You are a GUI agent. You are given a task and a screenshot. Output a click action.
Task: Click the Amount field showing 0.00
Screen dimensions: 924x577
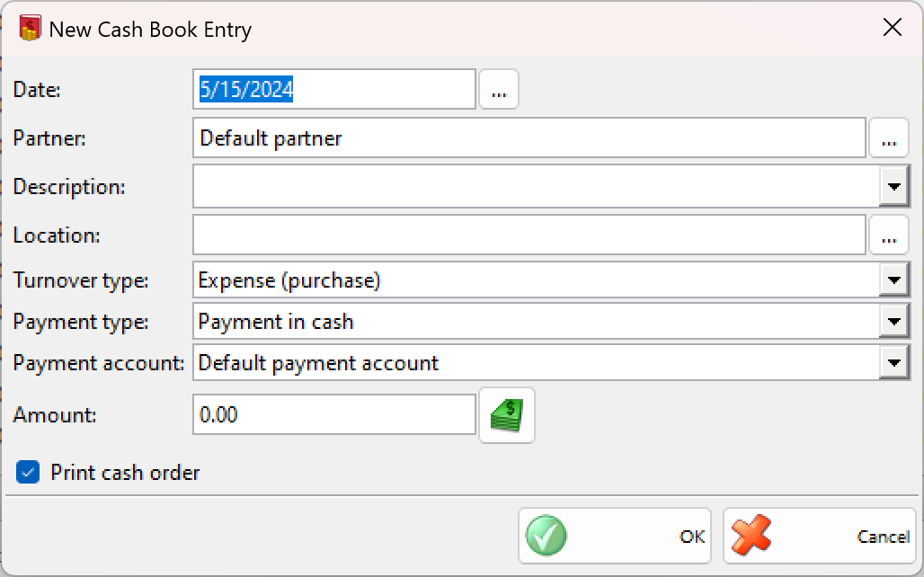point(334,415)
